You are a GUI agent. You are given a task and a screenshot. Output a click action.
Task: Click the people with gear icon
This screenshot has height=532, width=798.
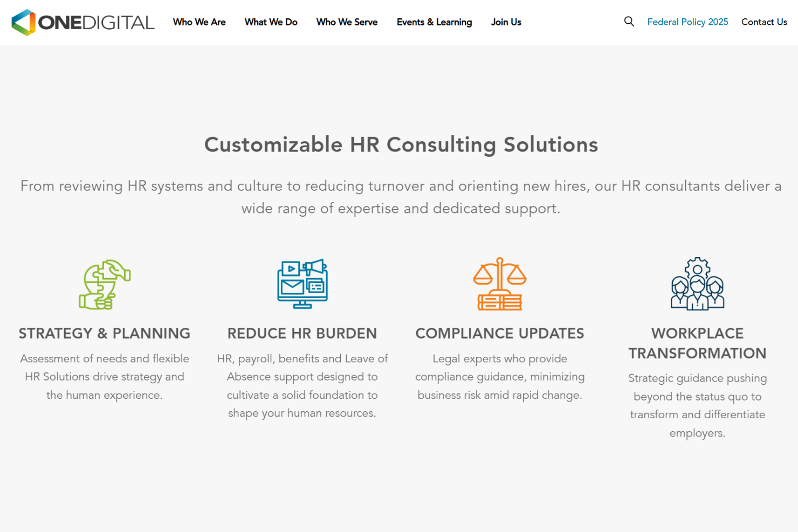(x=697, y=284)
